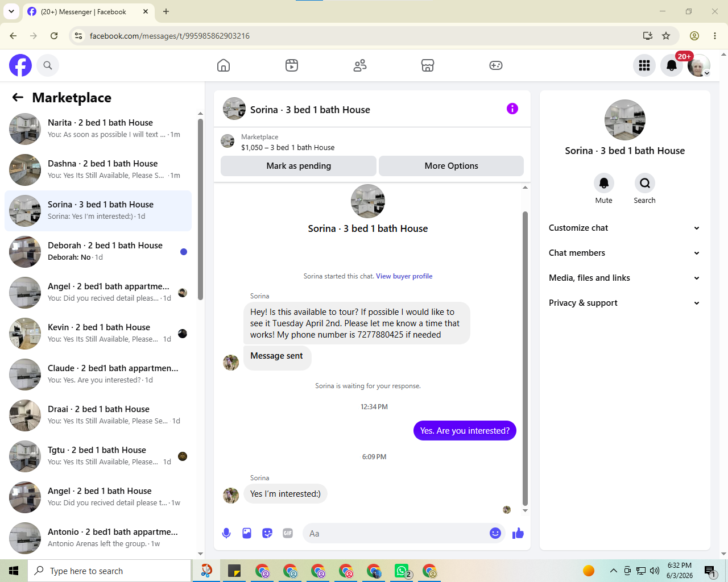Screen dimensions: 728x582
Task: Open Draai 2 bed 1 bath House chat
Action: 98,415
